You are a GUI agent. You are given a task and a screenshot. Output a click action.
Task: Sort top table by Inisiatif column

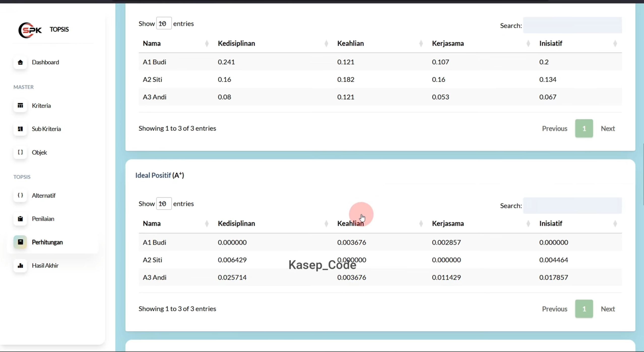click(578, 43)
